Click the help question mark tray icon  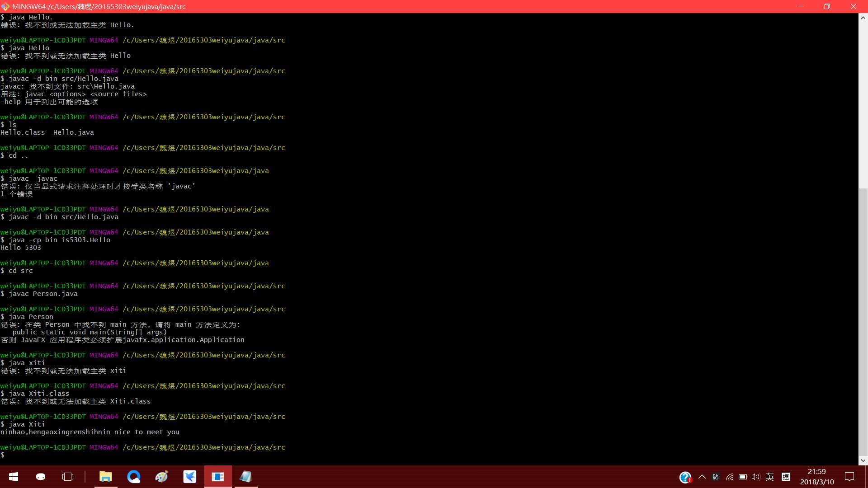[x=685, y=477]
